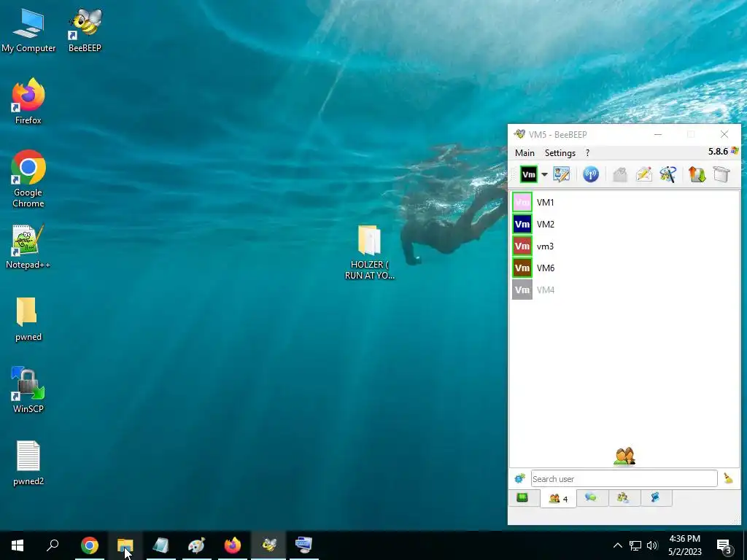The image size is (747, 560).
Task: Select the Notepad++ desktop shortcut
Action: coord(28,246)
